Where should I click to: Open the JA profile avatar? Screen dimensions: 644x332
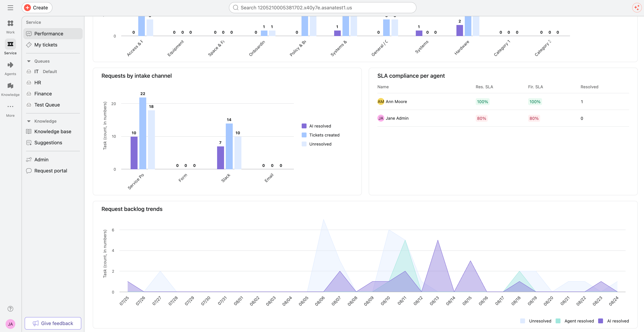(x=10, y=324)
